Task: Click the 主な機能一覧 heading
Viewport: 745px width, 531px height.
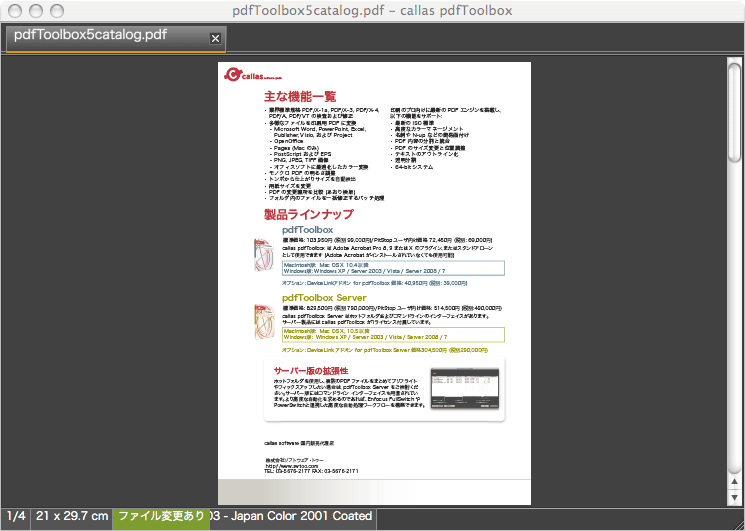Action: [300, 97]
